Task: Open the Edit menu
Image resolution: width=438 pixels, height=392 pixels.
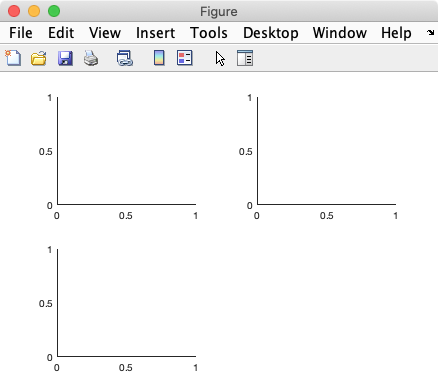Action: 61,33
